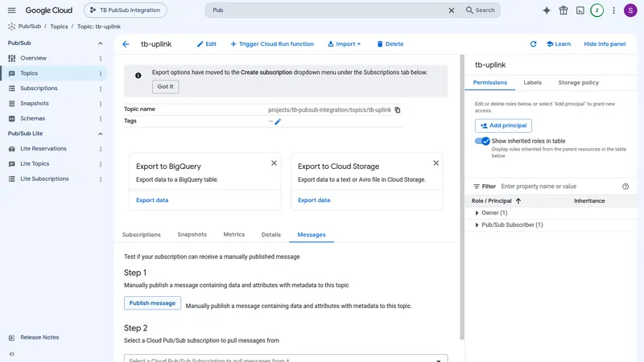The height and width of the screenshot is (362, 644).
Task: Collapse the left sidebar panel
Action: click(x=11, y=354)
